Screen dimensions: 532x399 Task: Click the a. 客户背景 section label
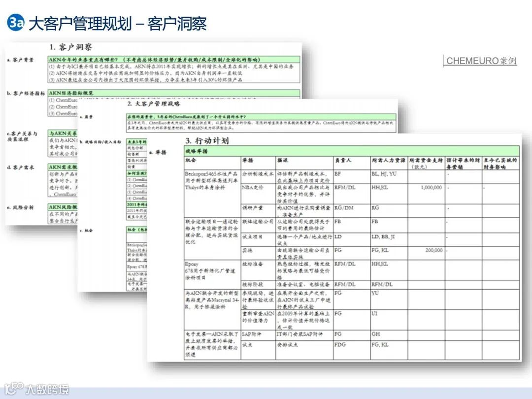pyautogui.click(x=20, y=60)
